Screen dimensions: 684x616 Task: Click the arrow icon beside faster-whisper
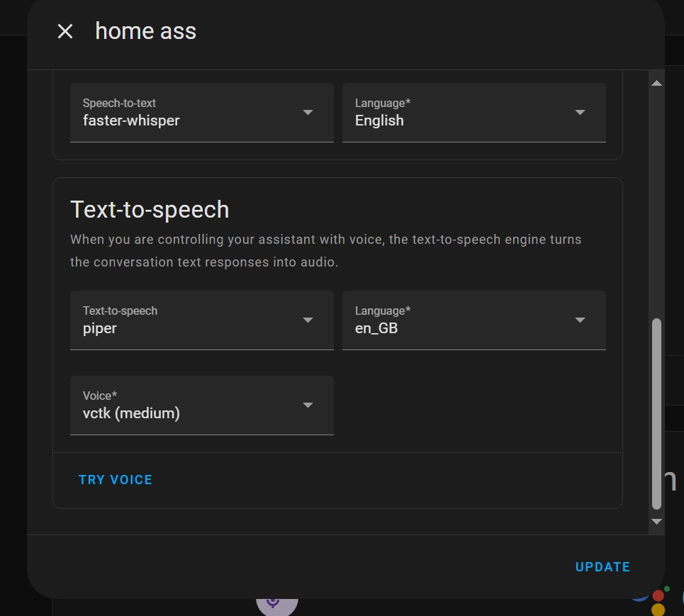308,113
